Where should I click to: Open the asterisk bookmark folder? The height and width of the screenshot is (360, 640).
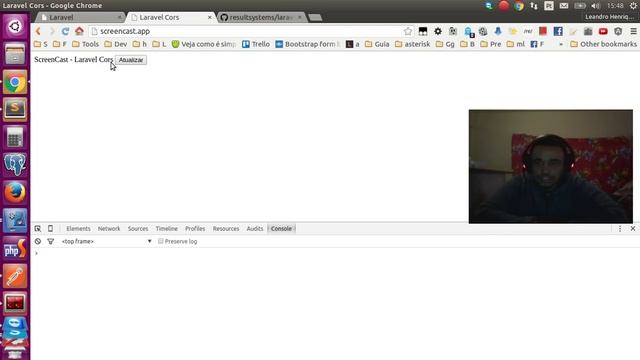413,44
